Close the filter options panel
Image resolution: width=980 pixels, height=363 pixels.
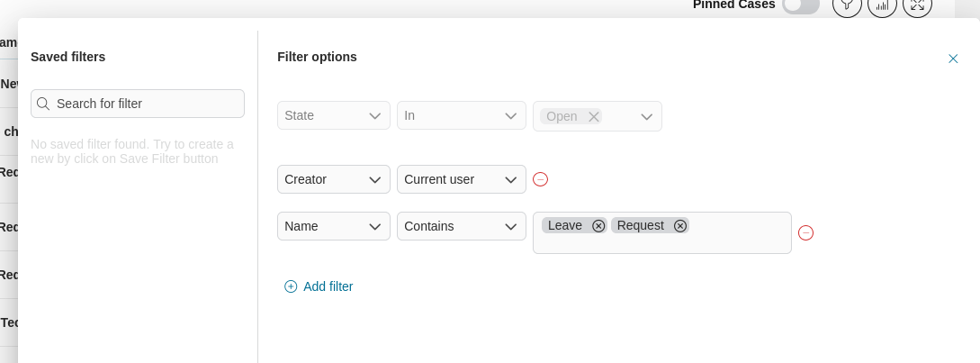click(953, 59)
